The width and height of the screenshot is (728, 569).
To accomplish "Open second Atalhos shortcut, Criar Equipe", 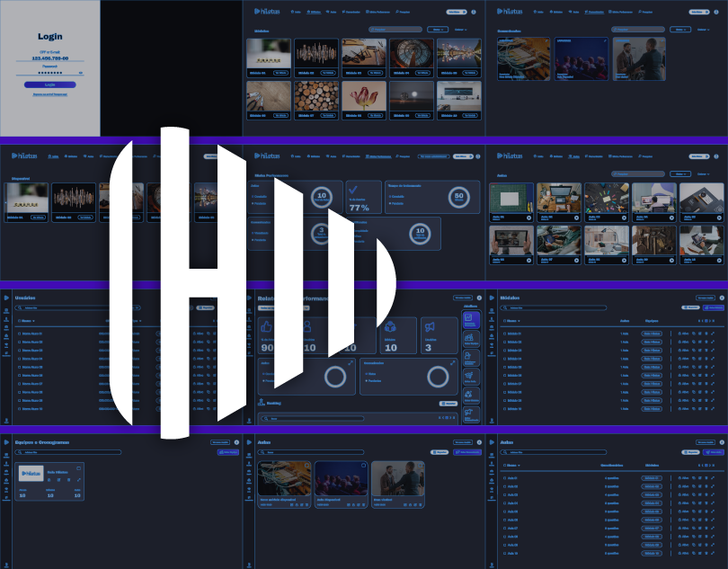I will coord(471,339).
